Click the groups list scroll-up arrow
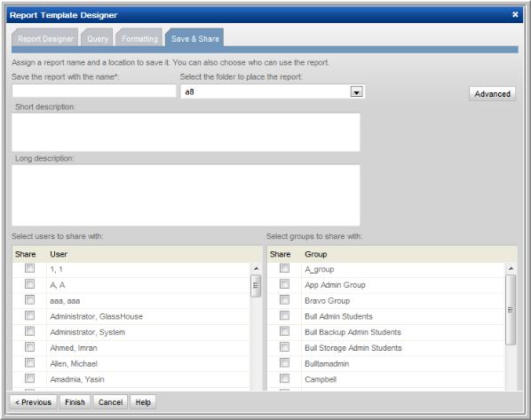 (x=511, y=268)
